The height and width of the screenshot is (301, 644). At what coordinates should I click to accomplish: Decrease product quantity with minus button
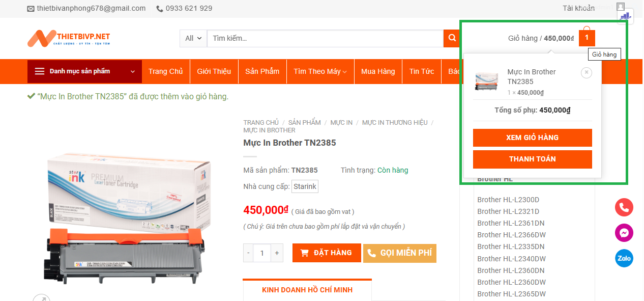coord(248,253)
